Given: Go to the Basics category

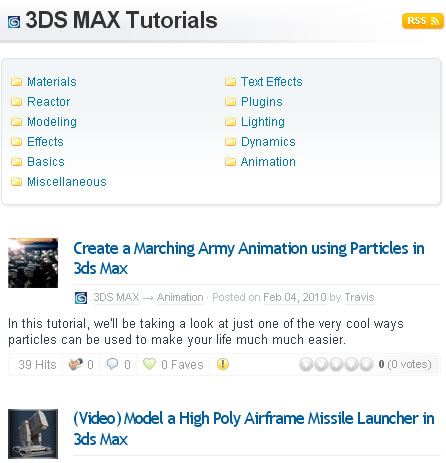Looking at the screenshot, I should pos(46,162).
